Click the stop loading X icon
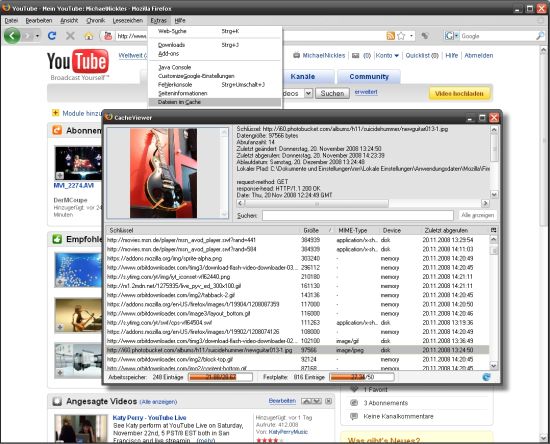 tap(70, 35)
